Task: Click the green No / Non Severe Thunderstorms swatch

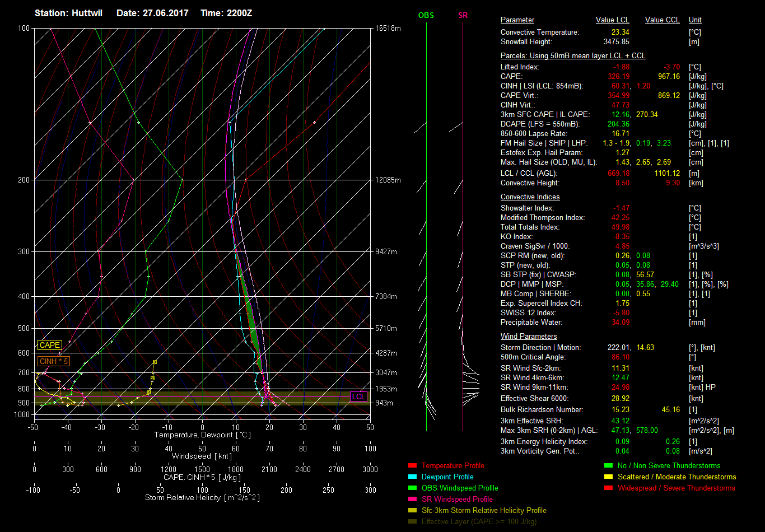Action: (x=608, y=466)
